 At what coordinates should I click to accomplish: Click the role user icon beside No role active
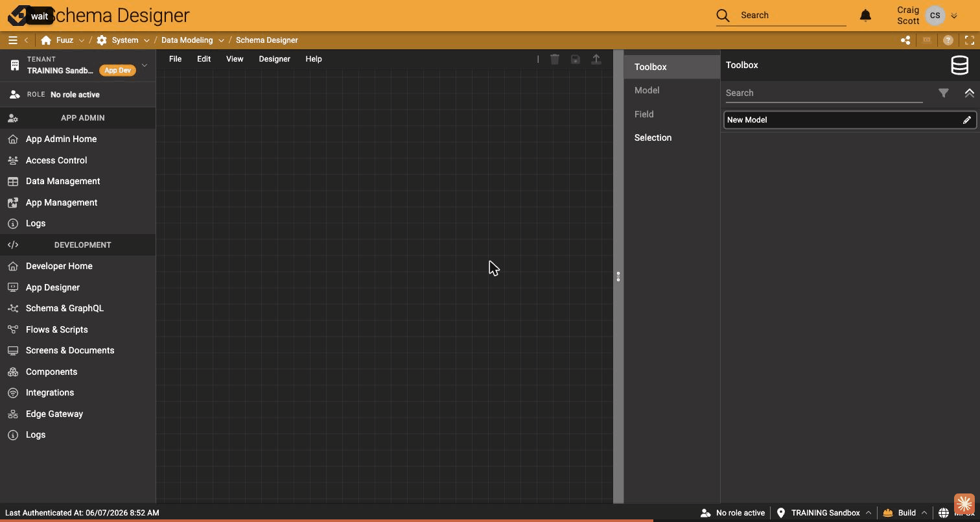click(14, 95)
